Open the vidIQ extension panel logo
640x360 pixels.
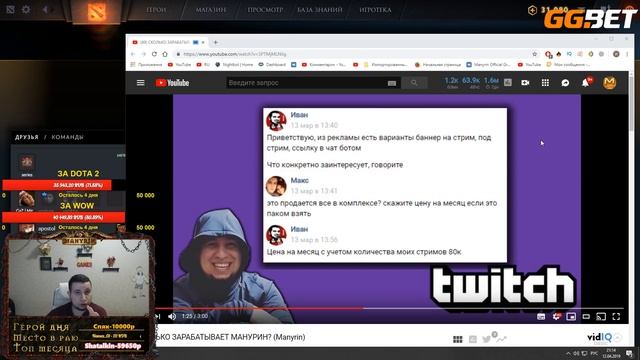599,338
